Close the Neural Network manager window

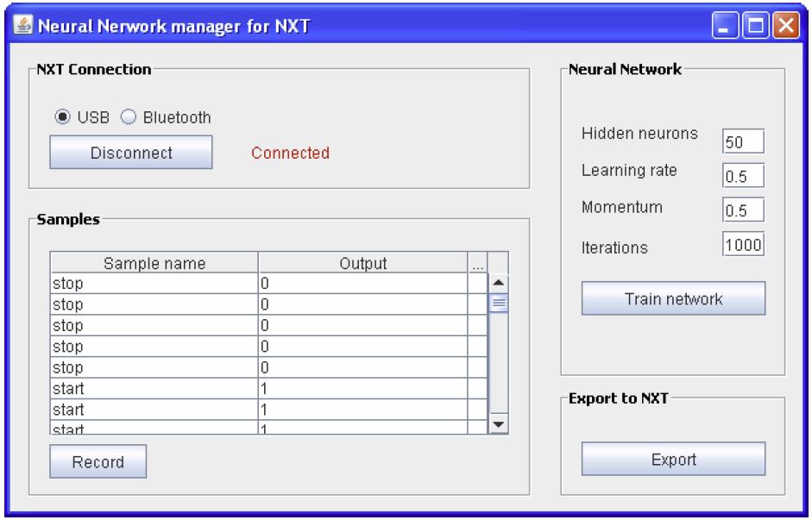click(786, 25)
